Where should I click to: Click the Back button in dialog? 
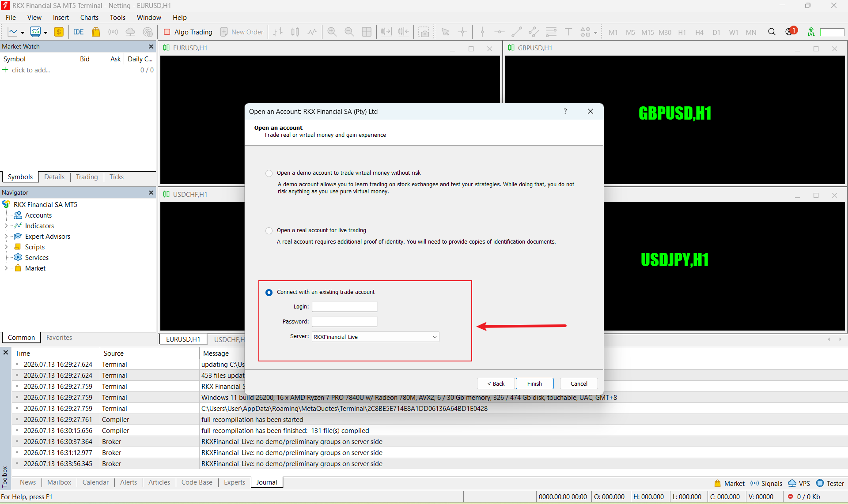(x=496, y=384)
